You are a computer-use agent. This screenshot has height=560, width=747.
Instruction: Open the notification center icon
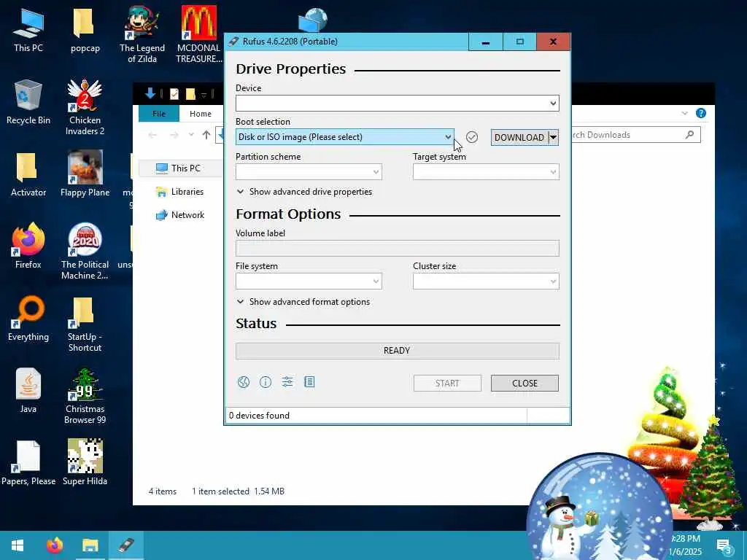click(724, 546)
